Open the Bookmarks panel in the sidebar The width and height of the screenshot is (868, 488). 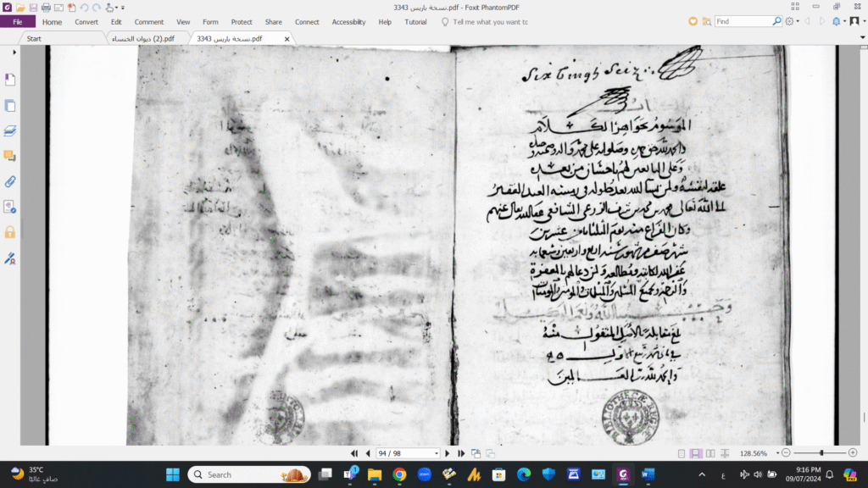click(10, 80)
